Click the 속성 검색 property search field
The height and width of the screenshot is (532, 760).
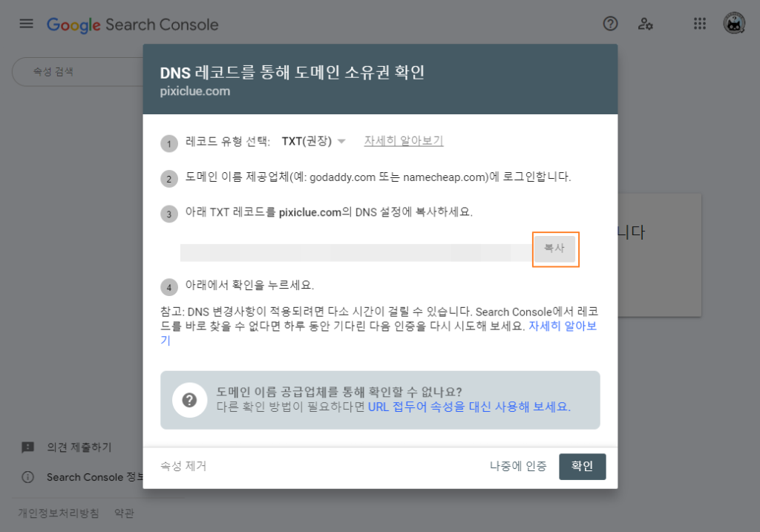77,72
